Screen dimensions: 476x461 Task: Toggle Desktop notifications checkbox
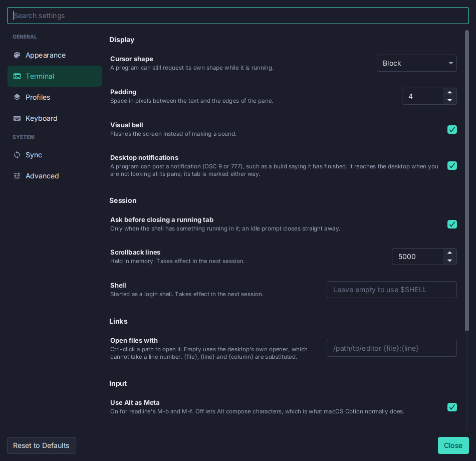click(x=452, y=165)
